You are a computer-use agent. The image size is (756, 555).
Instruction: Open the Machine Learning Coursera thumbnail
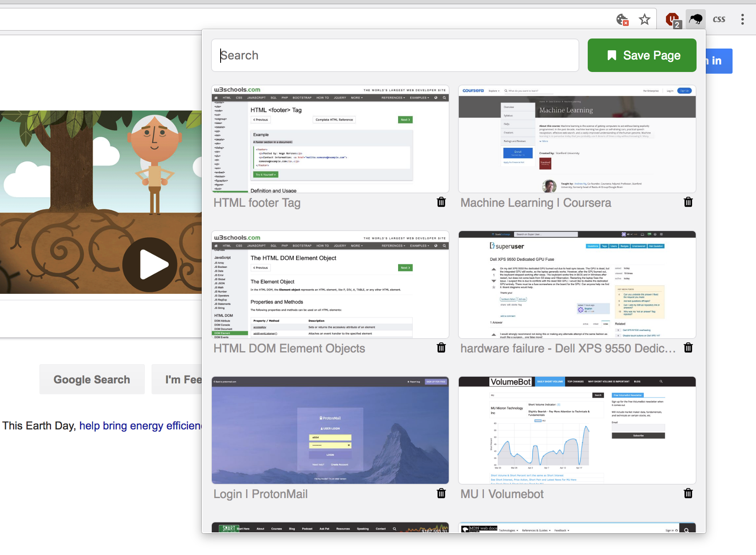(x=577, y=139)
